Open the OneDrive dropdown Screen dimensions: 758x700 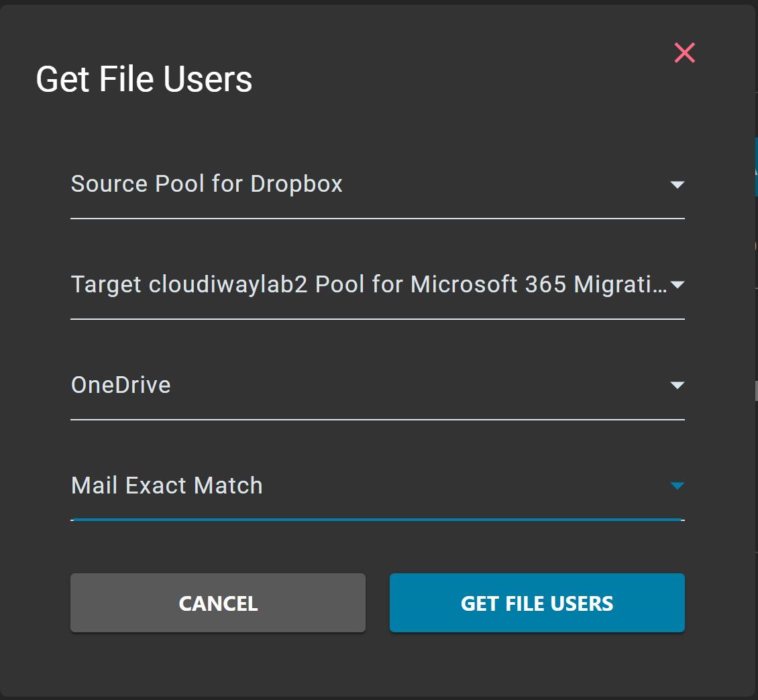[378, 386]
